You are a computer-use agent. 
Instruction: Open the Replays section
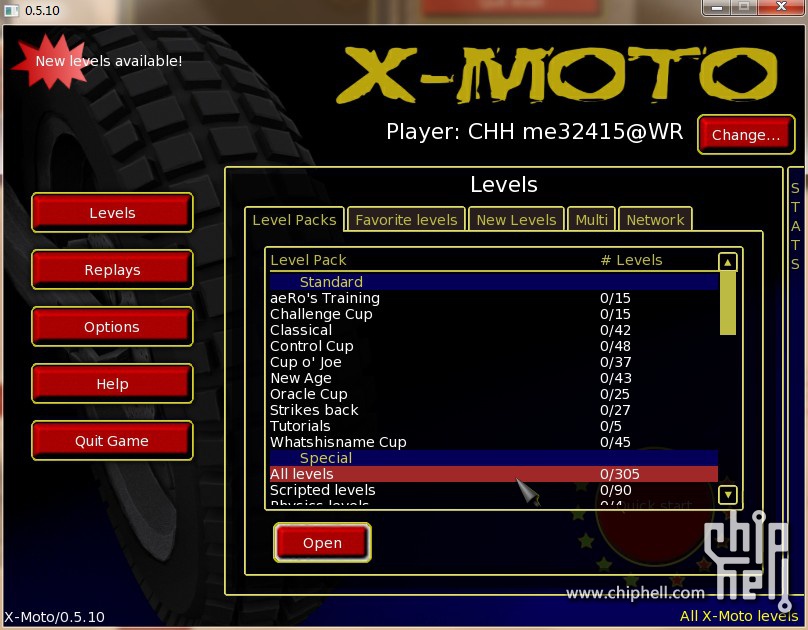point(112,269)
